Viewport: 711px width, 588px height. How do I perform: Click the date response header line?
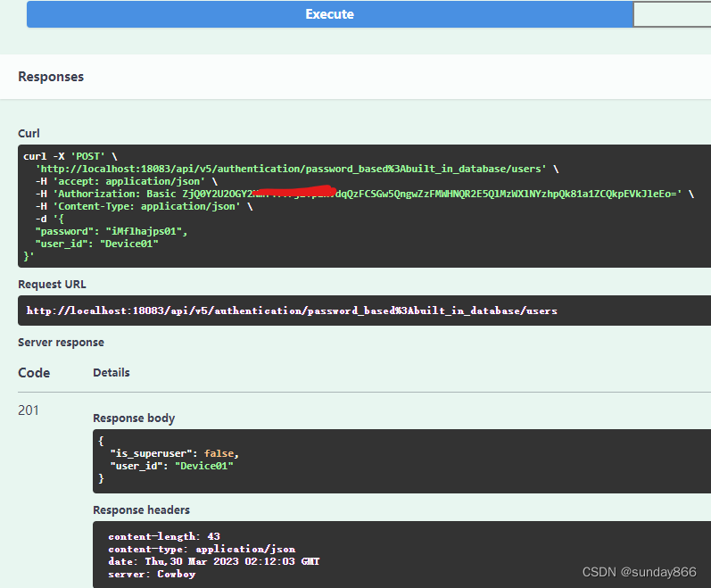pos(214,562)
